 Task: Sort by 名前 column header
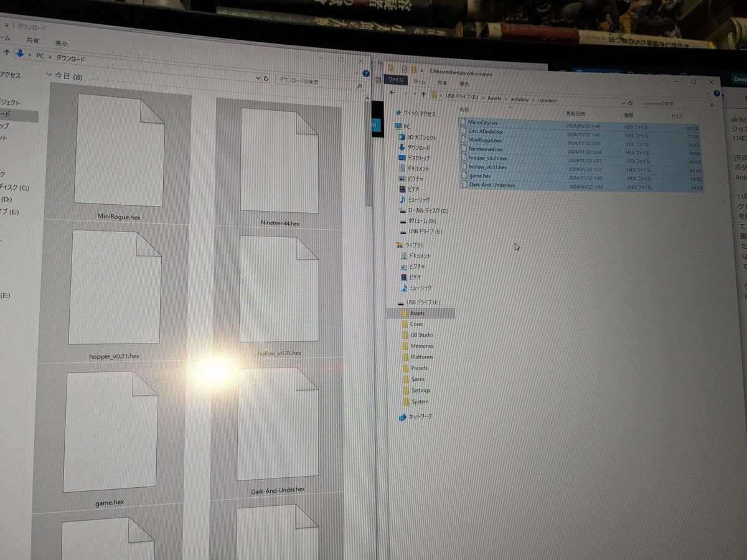[x=464, y=109]
